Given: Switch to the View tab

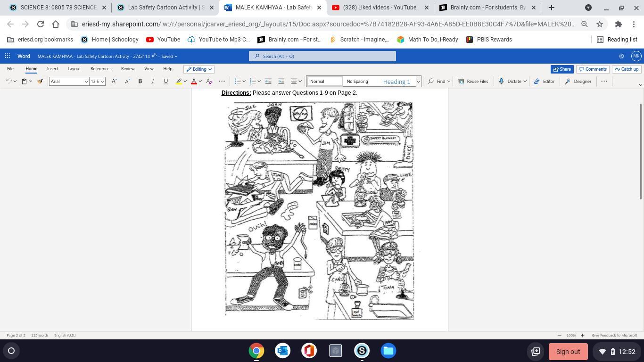Looking at the screenshot, I should click(x=149, y=69).
